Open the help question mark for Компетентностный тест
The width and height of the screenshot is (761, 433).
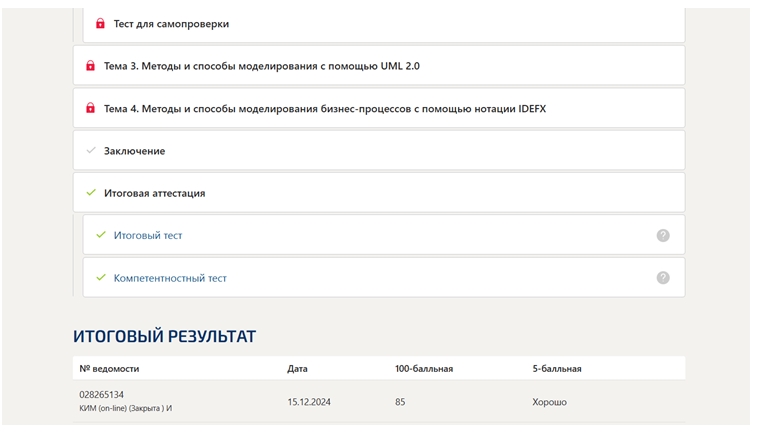663,278
